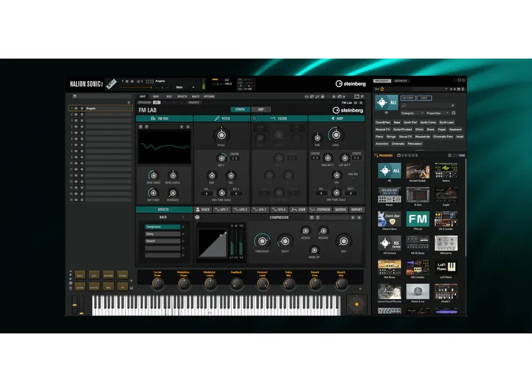Toggle the compressor bypass eye icon
This screenshot has width=532, height=392.
(197, 217)
